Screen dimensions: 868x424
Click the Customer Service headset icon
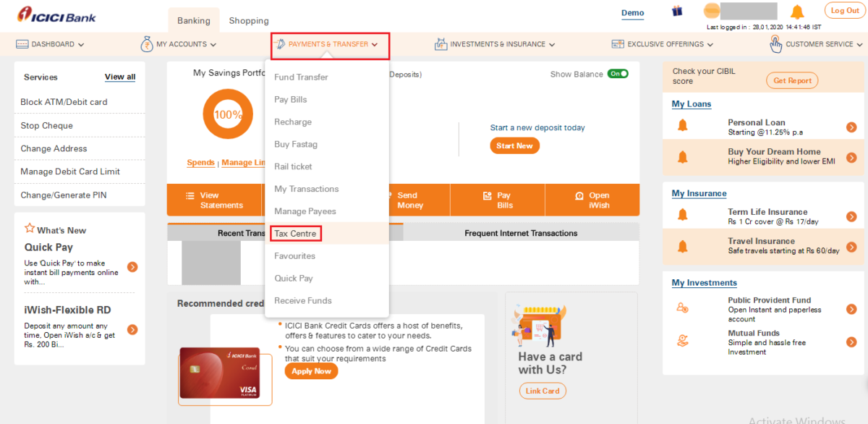coord(775,43)
